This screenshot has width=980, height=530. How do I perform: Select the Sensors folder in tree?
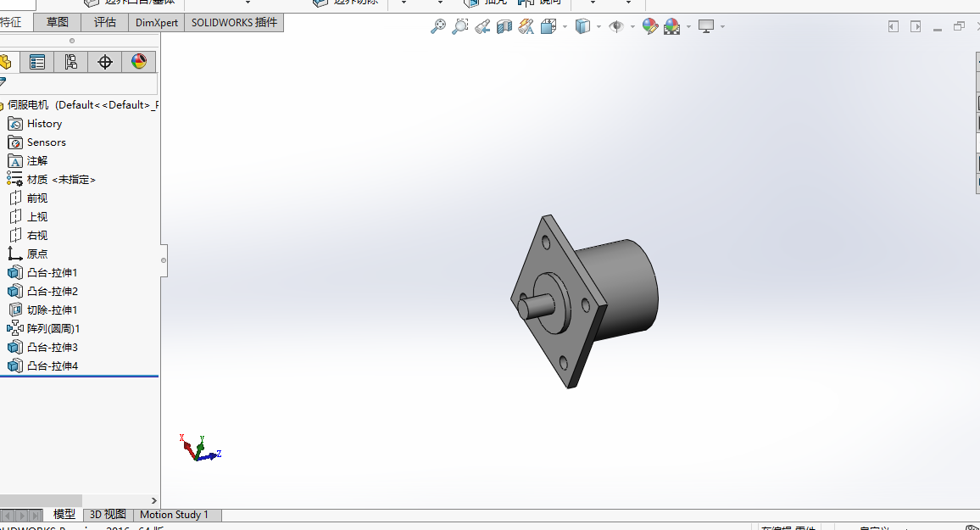46,142
